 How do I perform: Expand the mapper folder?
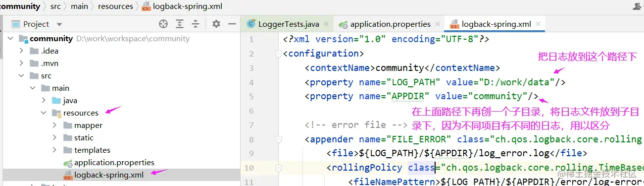(x=54, y=125)
